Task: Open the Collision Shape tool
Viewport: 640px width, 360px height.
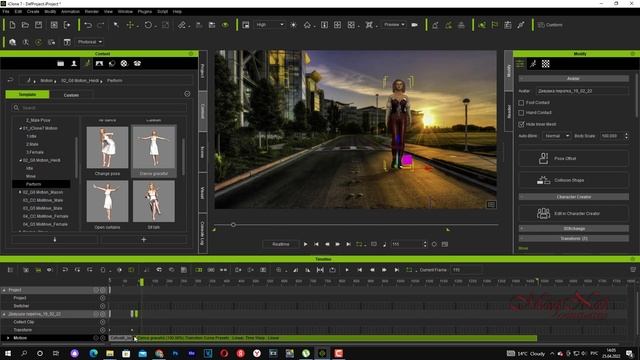Action: (573, 180)
